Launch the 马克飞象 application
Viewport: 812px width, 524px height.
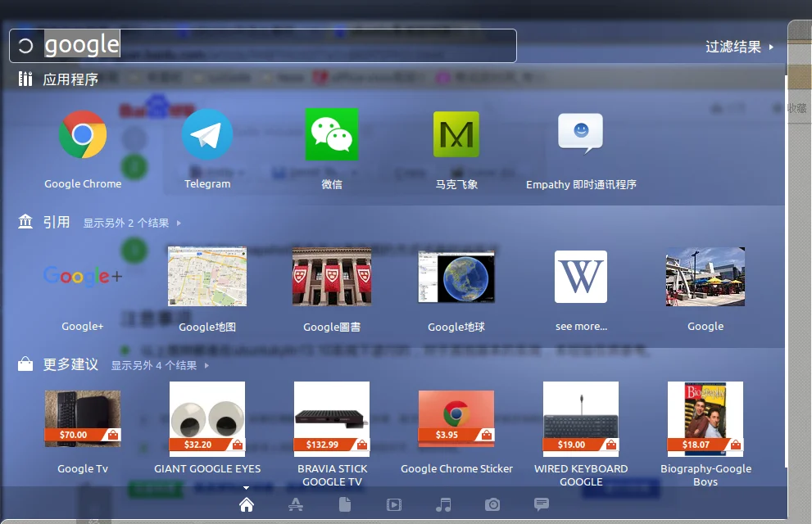click(x=456, y=134)
